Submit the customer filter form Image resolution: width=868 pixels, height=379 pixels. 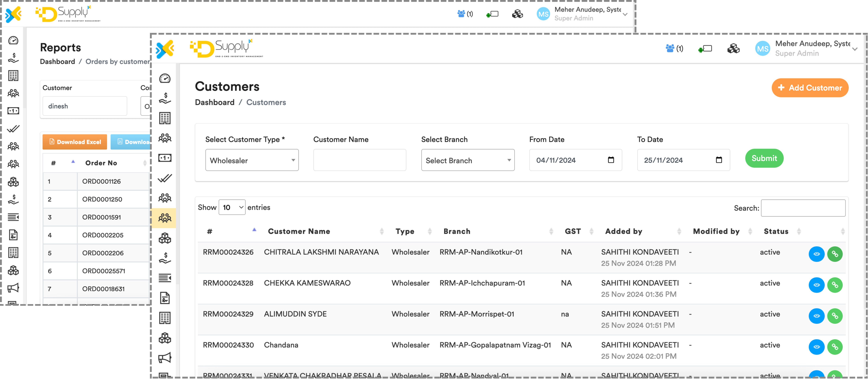(764, 158)
